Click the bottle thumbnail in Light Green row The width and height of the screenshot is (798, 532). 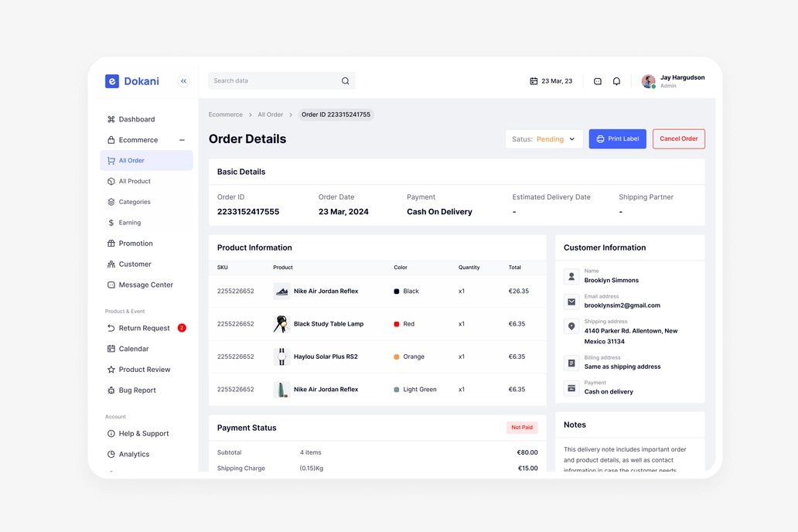[x=281, y=390]
